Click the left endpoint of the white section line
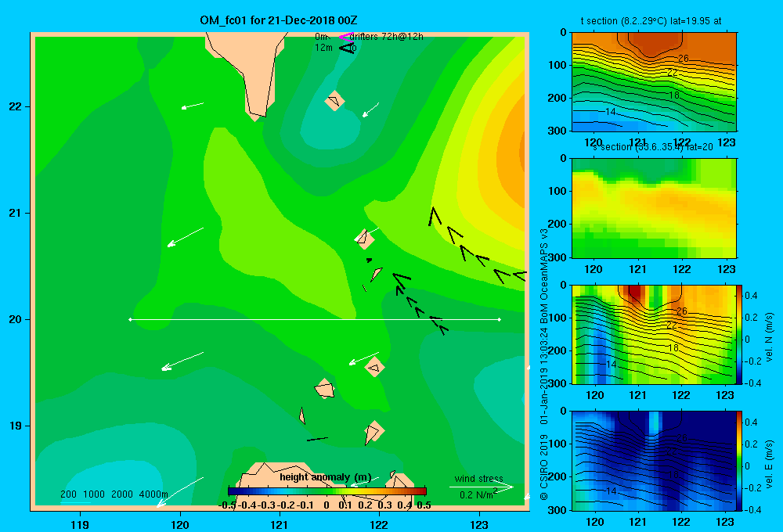 pos(130,319)
